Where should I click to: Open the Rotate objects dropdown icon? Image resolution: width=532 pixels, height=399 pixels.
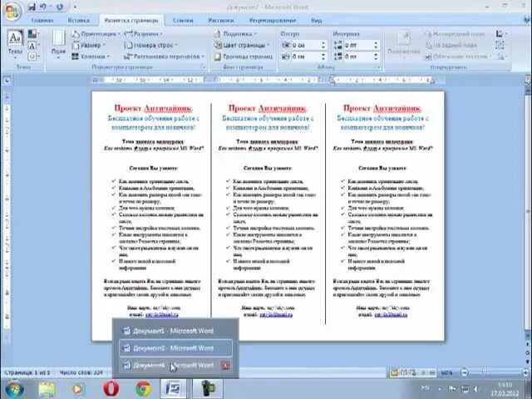(501, 57)
